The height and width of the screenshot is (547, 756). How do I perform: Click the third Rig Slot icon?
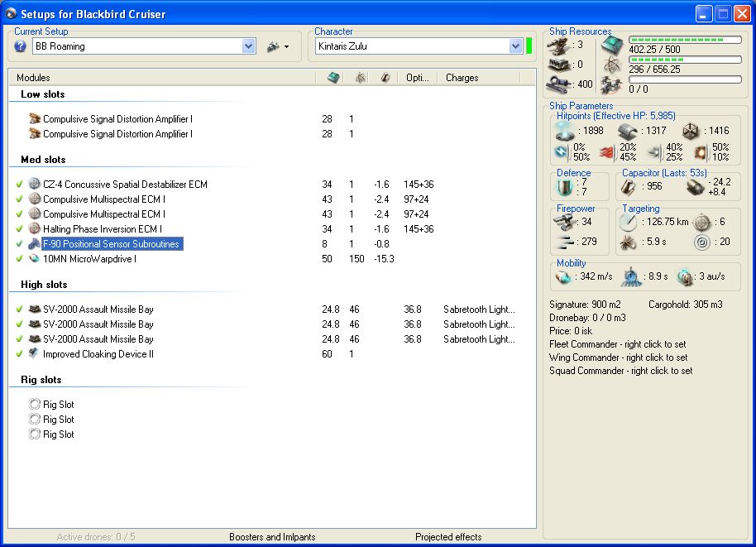pos(34,434)
